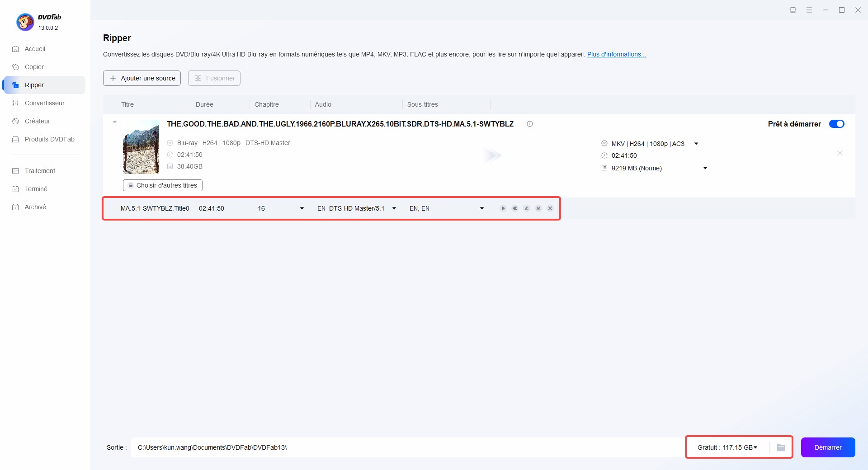The width and height of the screenshot is (868, 470).
Task: Click the Fusionner button
Action: click(x=214, y=78)
